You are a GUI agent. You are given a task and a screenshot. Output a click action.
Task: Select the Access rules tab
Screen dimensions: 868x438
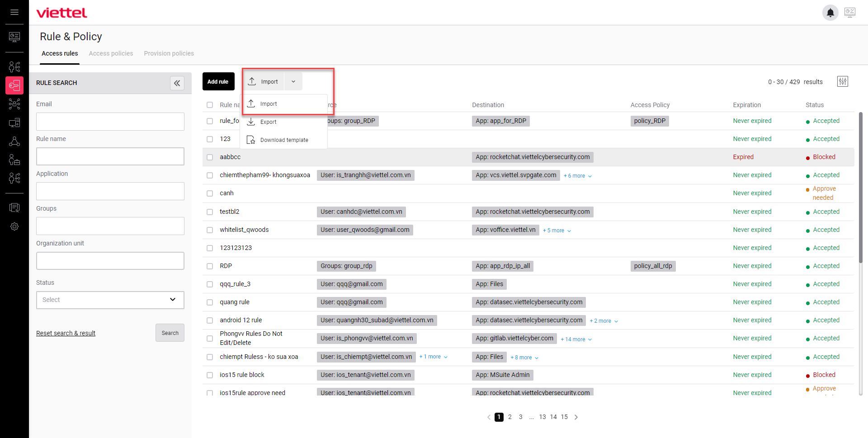(60, 53)
